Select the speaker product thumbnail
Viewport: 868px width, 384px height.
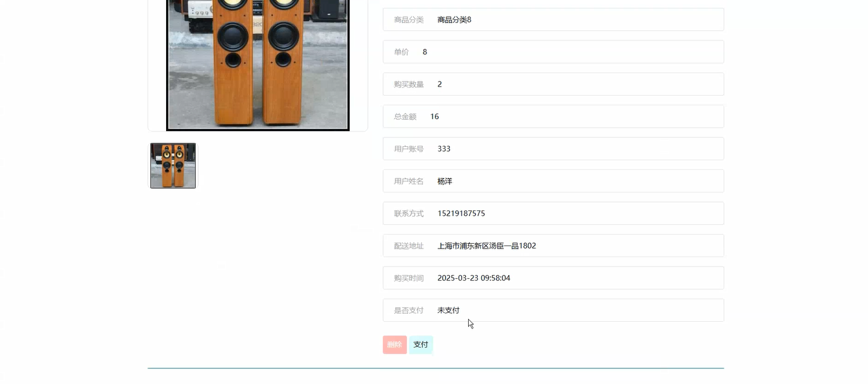(173, 165)
